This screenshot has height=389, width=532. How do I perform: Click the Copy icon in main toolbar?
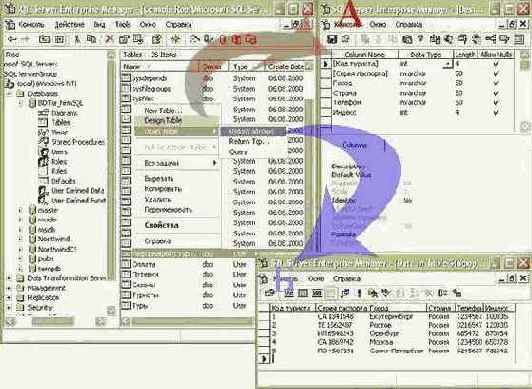[x=91, y=39]
